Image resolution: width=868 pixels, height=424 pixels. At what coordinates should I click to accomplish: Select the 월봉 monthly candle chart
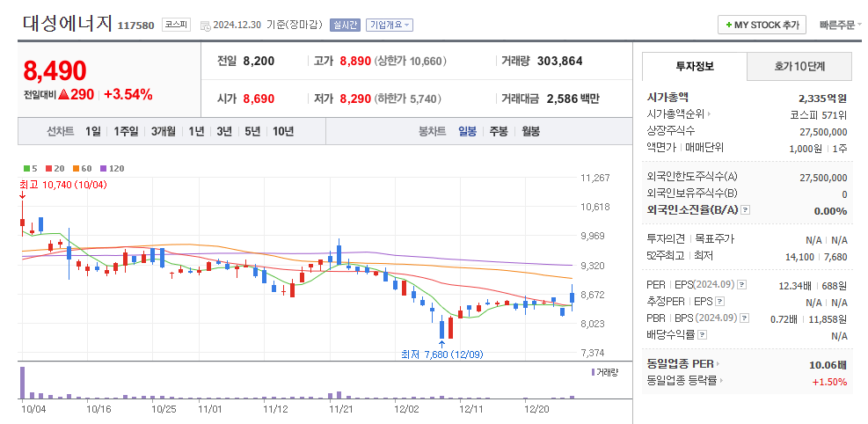click(x=530, y=132)
